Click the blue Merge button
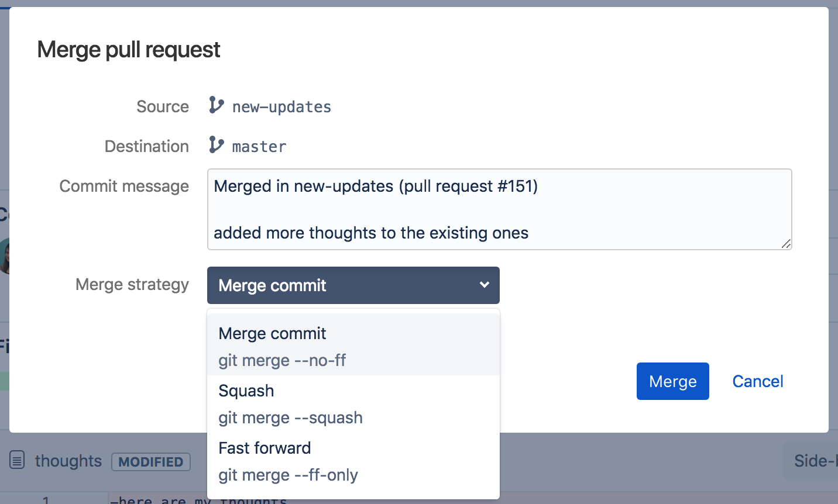This screenshot has width=838, height=504. point(673,381)
